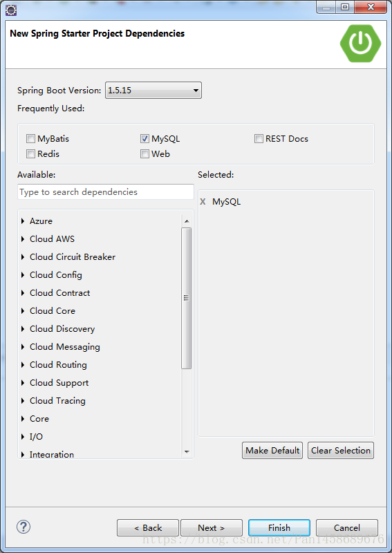Select the I/O row label
Viewport: 392px width, 553px height.
pos(36,437)
